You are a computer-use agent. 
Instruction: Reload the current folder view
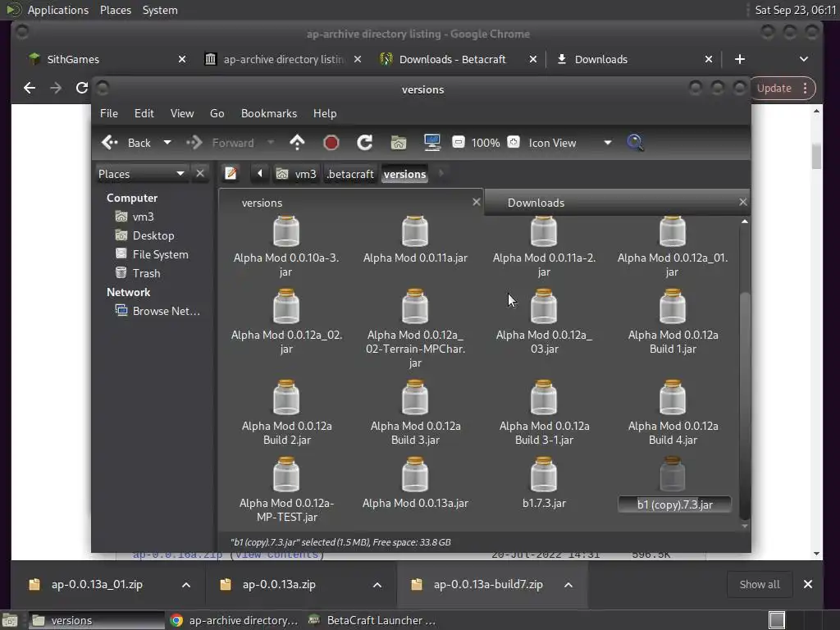pyautogui.click(x=365, y=143)
